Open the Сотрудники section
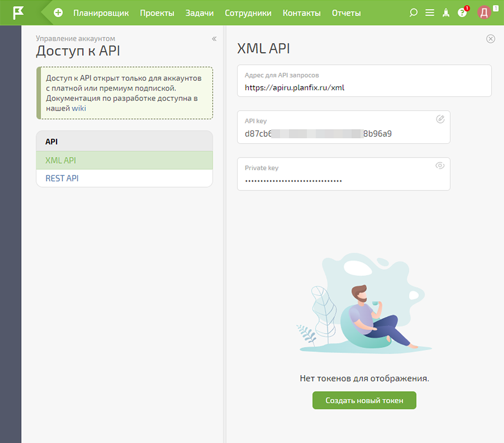Viewport: 504px width, 443px height. 248,13
